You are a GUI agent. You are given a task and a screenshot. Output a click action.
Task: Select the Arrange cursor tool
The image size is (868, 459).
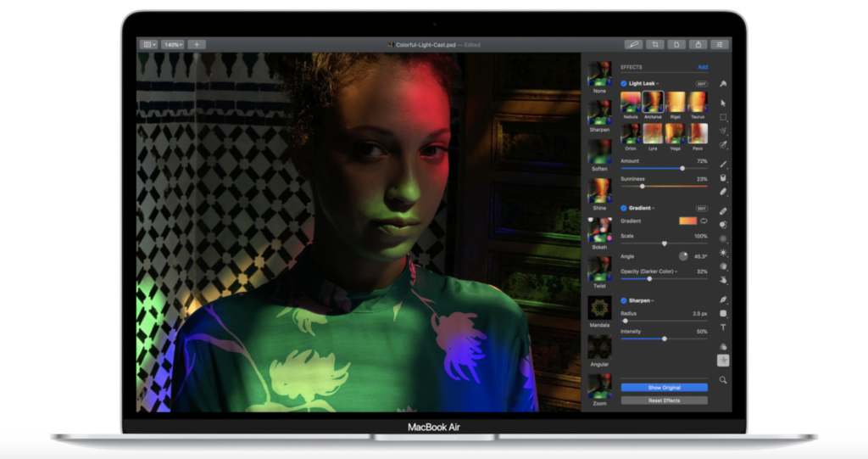[723, 102]
